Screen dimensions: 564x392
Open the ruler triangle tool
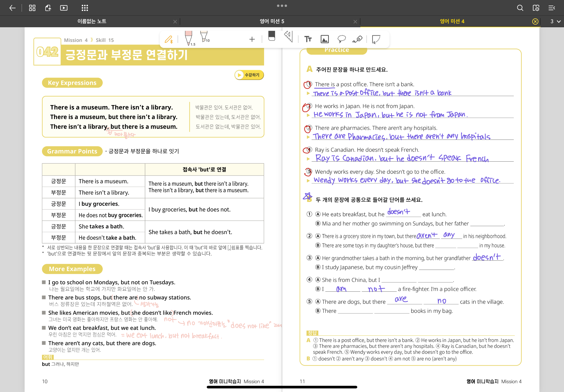tap(289, 37)
